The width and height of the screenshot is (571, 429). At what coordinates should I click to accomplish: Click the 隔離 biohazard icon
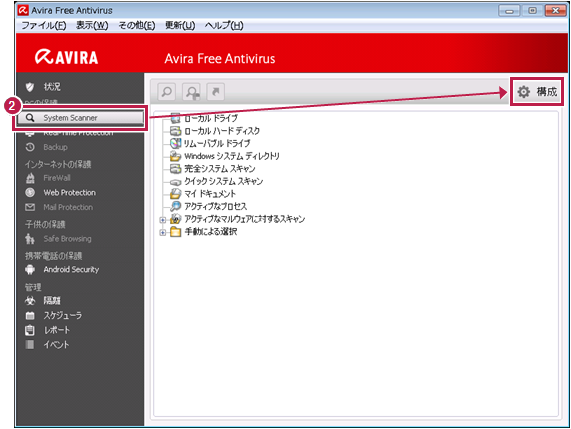point(30,300)
